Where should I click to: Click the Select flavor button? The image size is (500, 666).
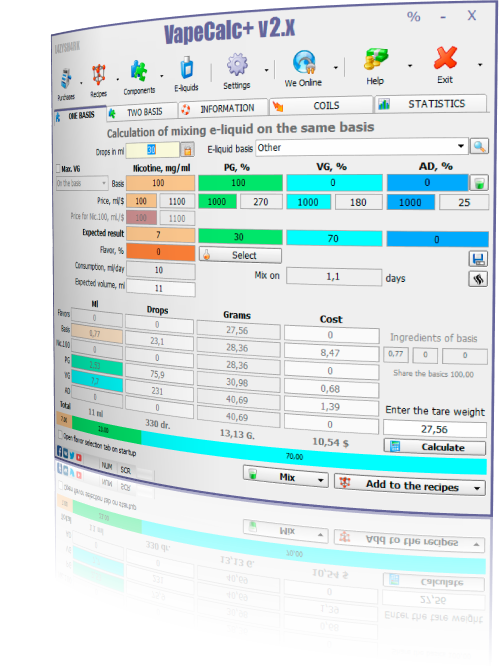pyautogui.click(x=240, y=255)
